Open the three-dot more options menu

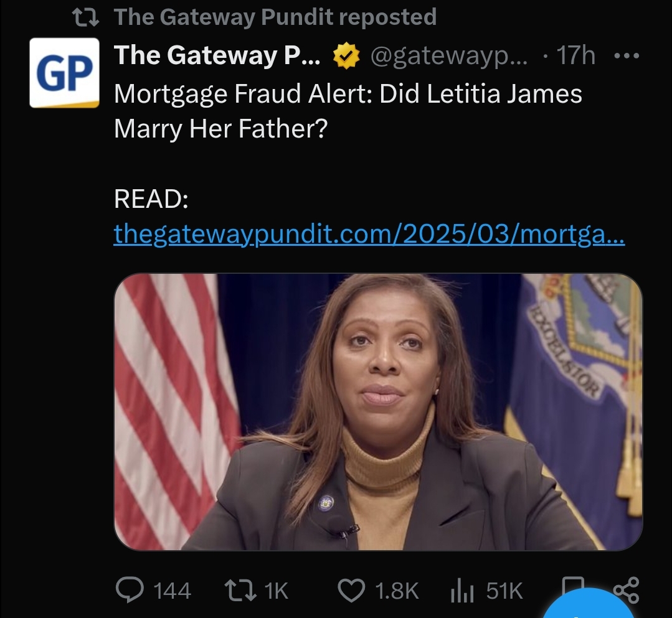coord(625,57)
